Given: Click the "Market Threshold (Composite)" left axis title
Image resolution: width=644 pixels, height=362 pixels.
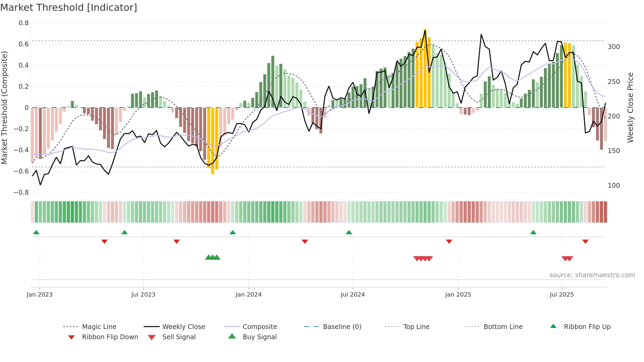Looking at the screenshot, I should (x=4, y=108).
